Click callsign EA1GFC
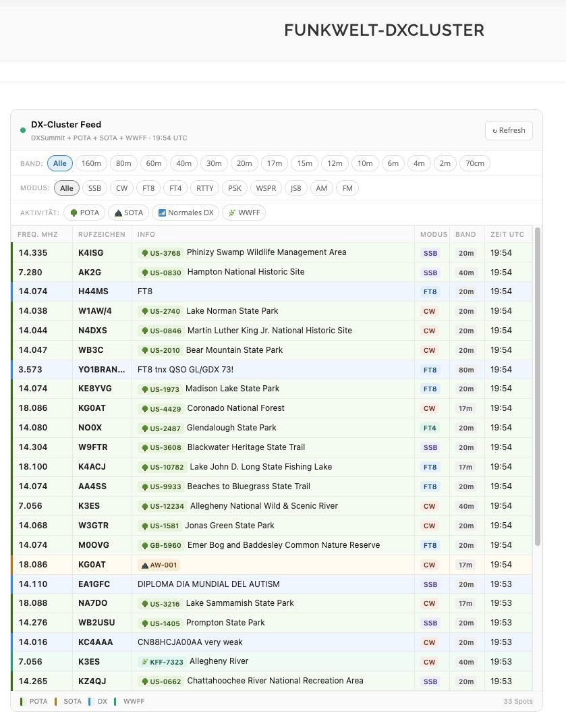 pyautogui.click(x=94, y=584)
